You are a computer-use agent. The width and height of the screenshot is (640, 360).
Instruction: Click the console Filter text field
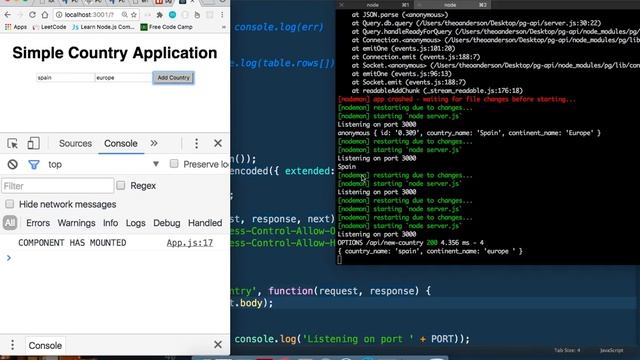click(x=58, y=186)
